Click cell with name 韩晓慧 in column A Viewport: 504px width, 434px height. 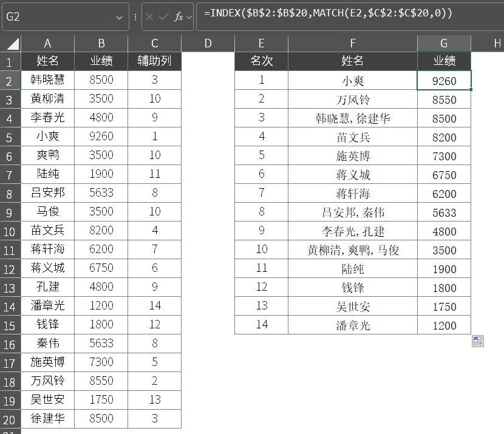click(47, 80)
